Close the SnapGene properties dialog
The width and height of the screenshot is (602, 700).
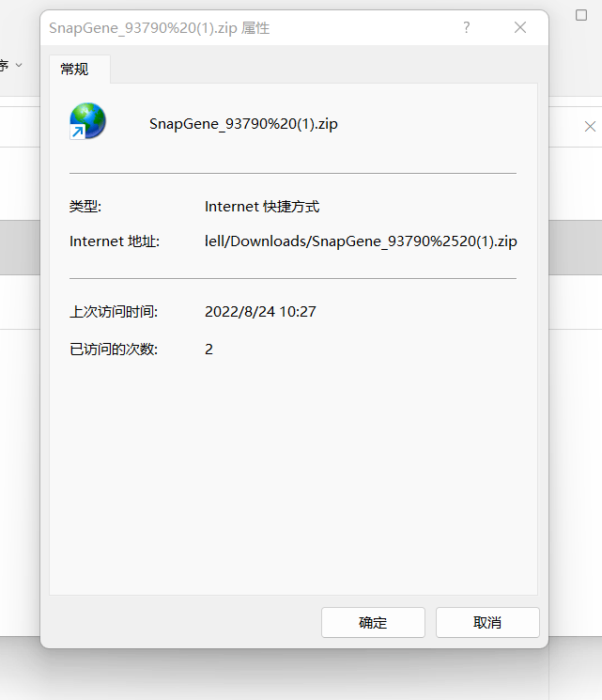tap(520, 27)
